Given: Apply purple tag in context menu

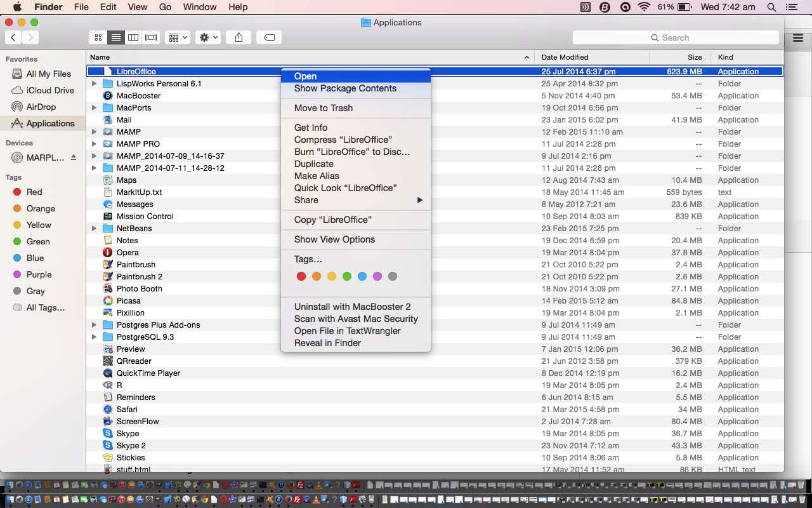Looking at the screenshot, I should (x=377, y=276).
